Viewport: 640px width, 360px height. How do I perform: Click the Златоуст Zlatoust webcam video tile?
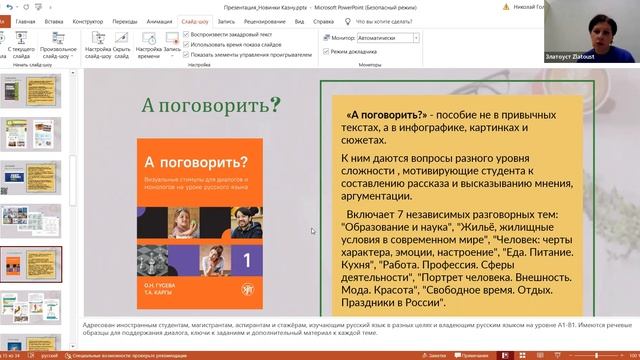[x=592, y=31]
